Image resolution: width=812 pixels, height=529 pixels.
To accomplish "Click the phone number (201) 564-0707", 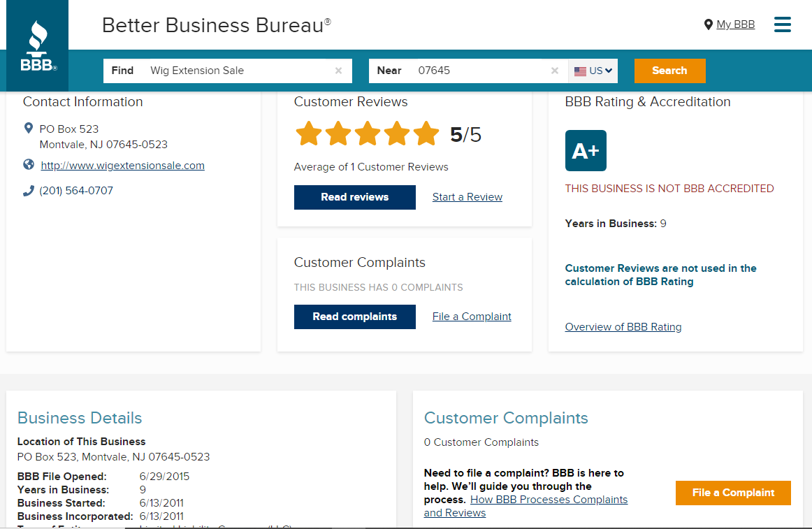I will point(76,191).
